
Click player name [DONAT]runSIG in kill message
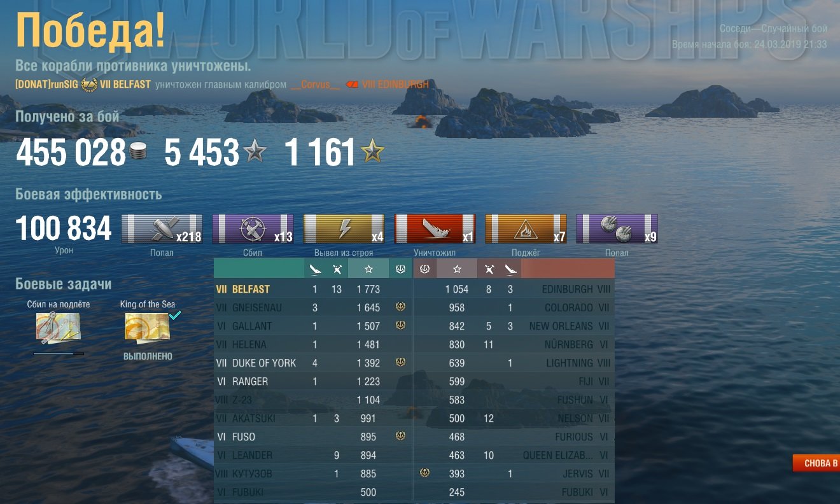(x=47, y=84)
